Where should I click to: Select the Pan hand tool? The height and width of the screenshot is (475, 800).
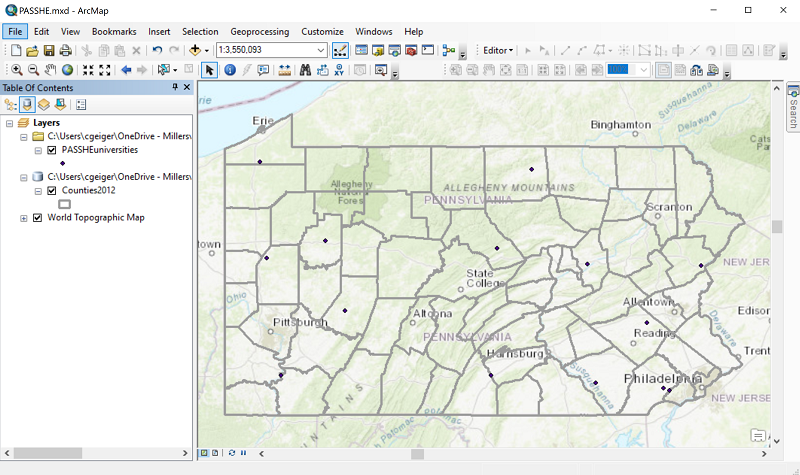pos(50,70)
